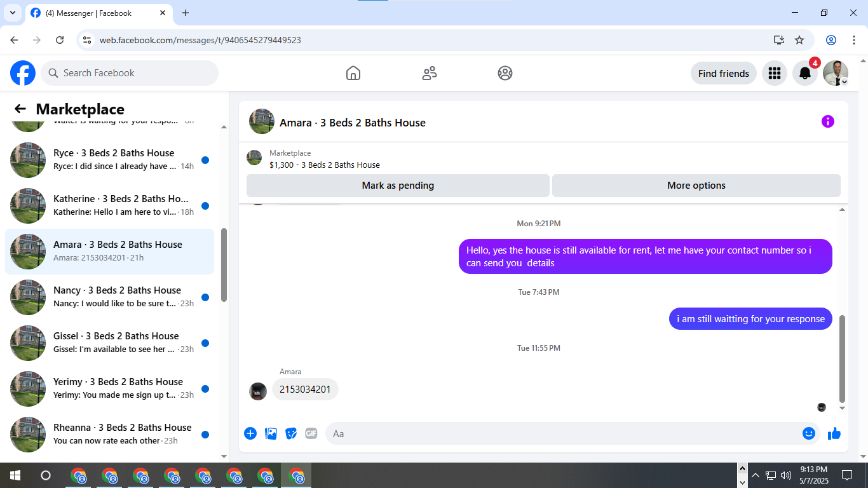
Task: Open the Windows Start menu
Action: point(15,475)
